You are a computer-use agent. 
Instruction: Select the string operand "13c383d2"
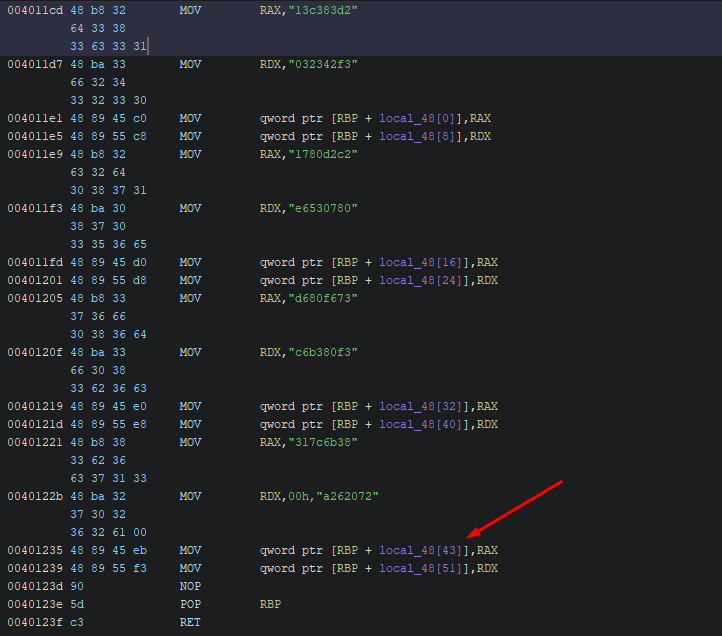320,11
